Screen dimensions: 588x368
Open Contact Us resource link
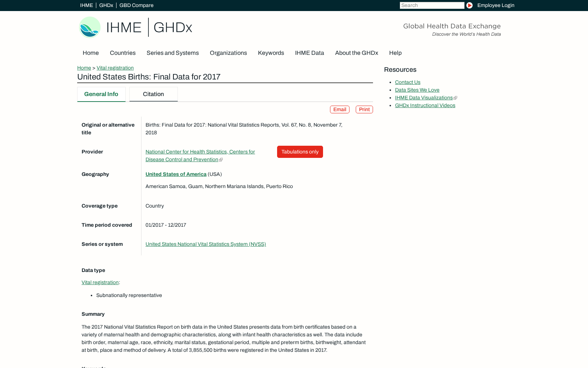pyautogui.click(x=408, y=82)
